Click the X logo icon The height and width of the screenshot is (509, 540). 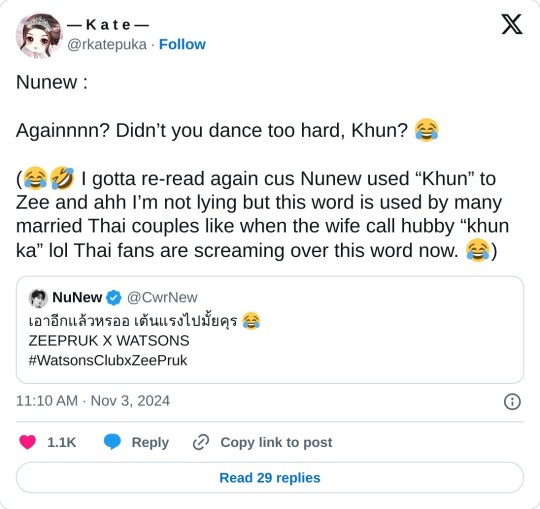[512, 24]
